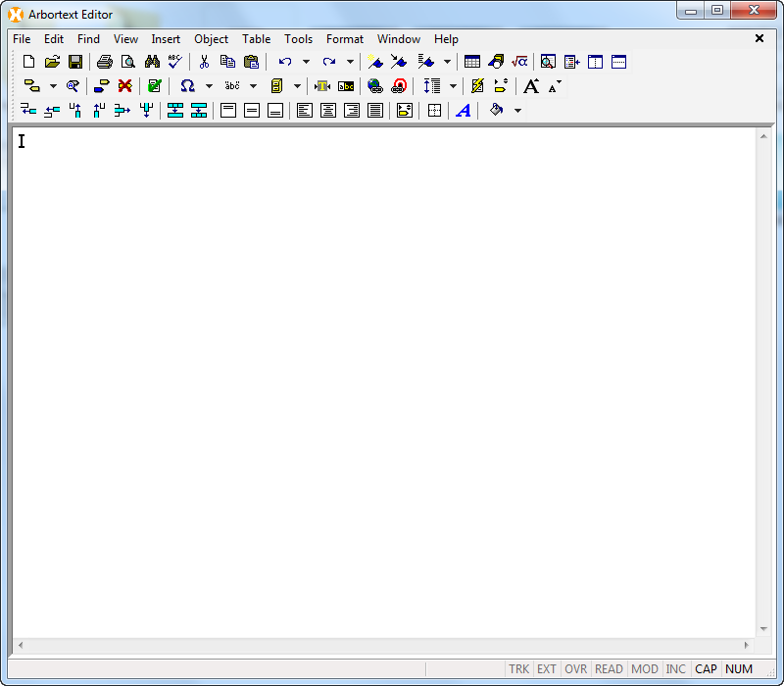Viewport: 784px width, 686px height.
Task: Insert an equation with the square-root alpha icon
Action: [x=519, y=62]
